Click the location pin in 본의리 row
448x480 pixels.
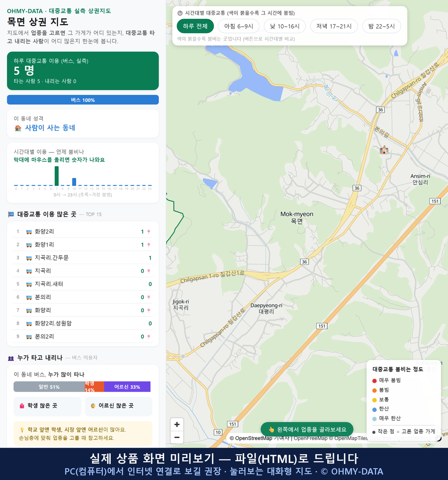pyautogui.click(x=149, y=297)
